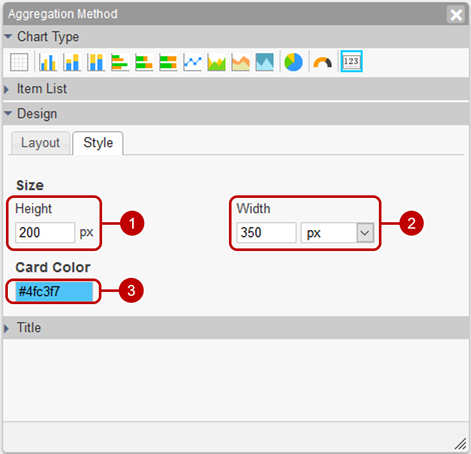
Task: Choose the green area chart icon
Action: pos(217,62)
